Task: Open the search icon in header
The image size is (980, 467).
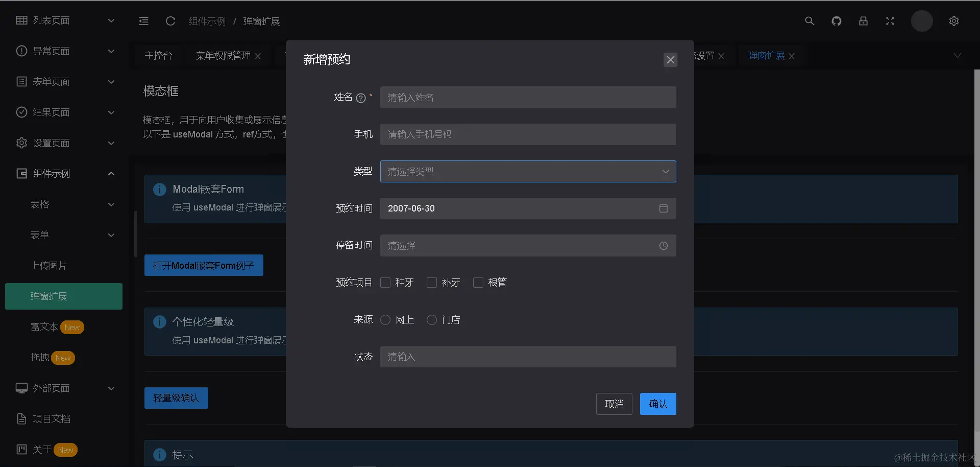Action: (x=810, y=21)
